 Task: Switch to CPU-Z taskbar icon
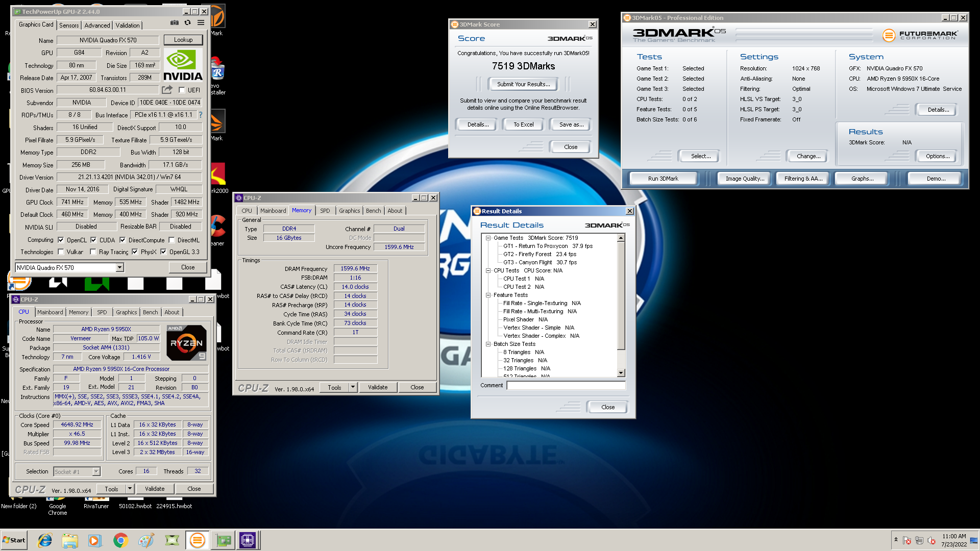[248, 540]
